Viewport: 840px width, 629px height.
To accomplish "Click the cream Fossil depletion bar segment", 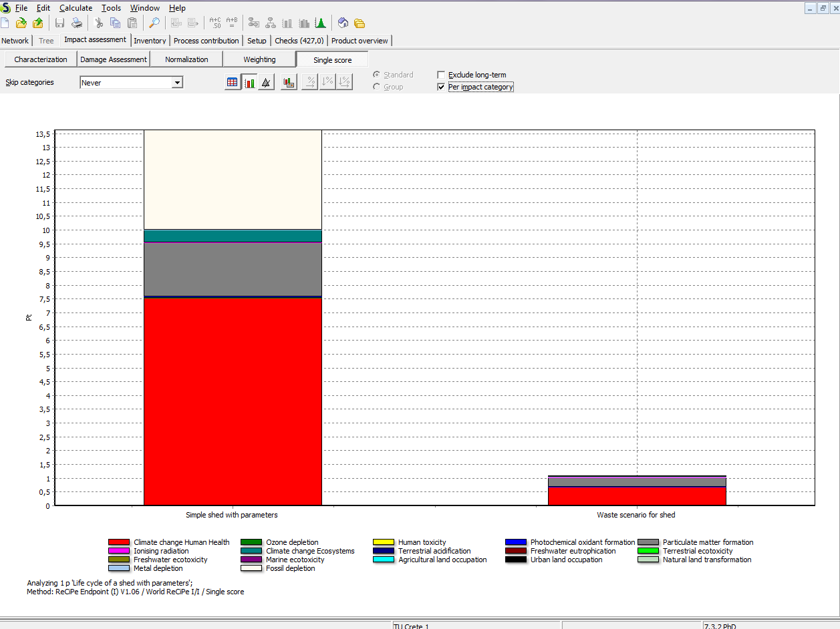I will [x=233, y=180].
